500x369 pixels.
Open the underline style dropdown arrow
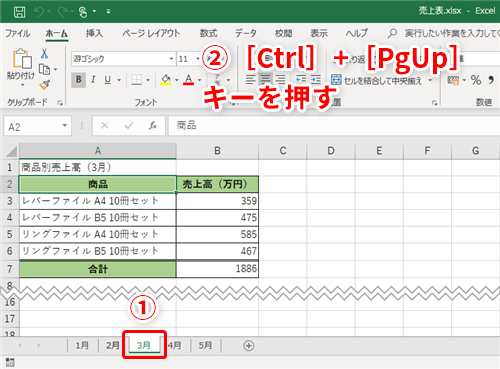point(119,80)
